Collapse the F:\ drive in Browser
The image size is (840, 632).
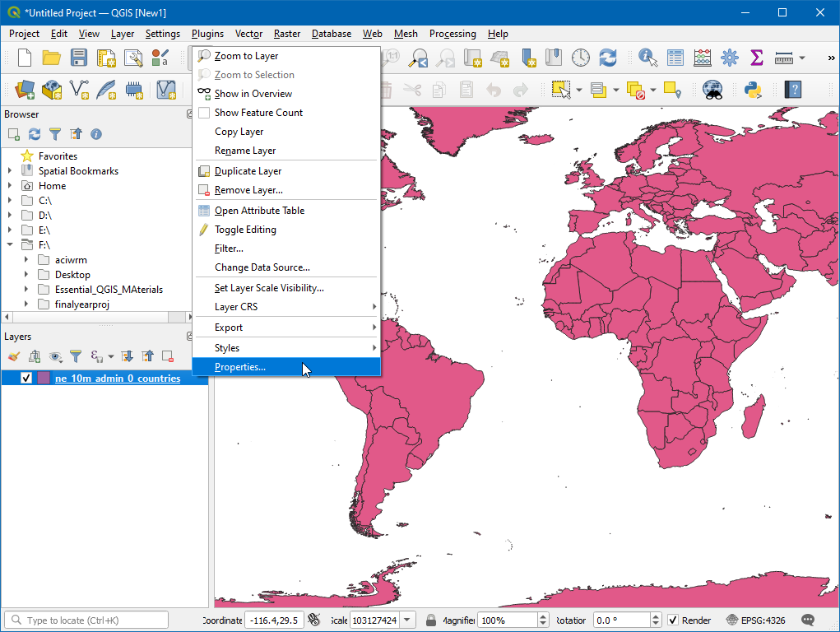tap(10, 245)
